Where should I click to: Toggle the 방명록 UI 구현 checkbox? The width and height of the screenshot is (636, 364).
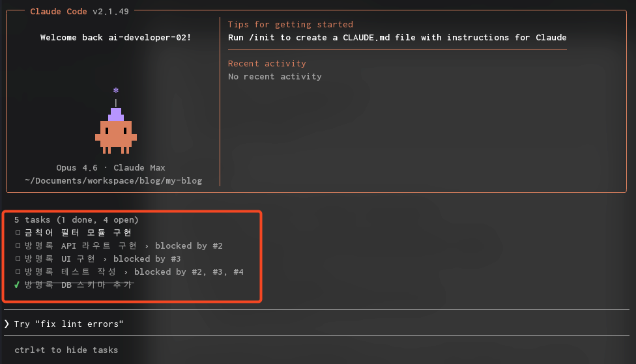click(x=18, y=259)
